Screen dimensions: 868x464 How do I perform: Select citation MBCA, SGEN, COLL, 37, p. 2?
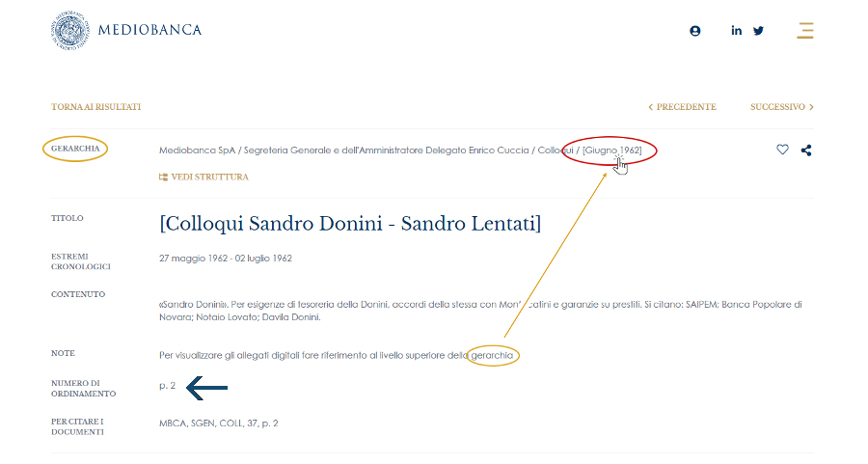click(219, 423)
